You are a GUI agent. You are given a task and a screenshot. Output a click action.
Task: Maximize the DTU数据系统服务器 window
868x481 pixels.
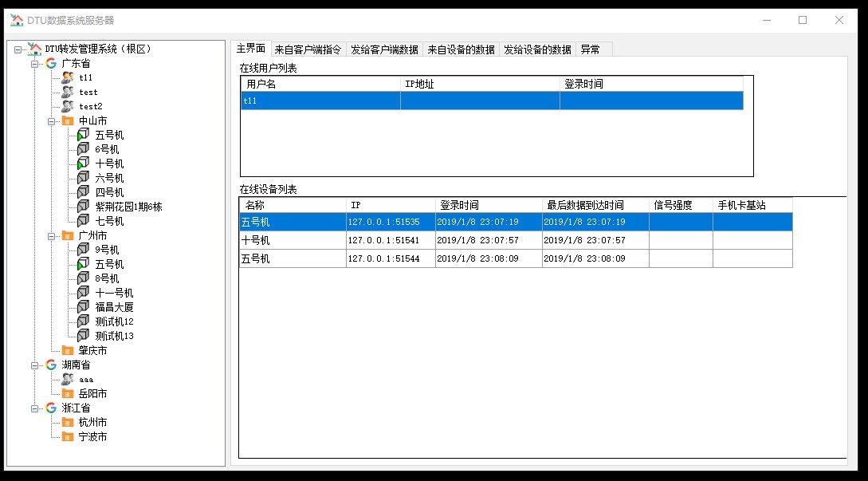coord(803,20)
